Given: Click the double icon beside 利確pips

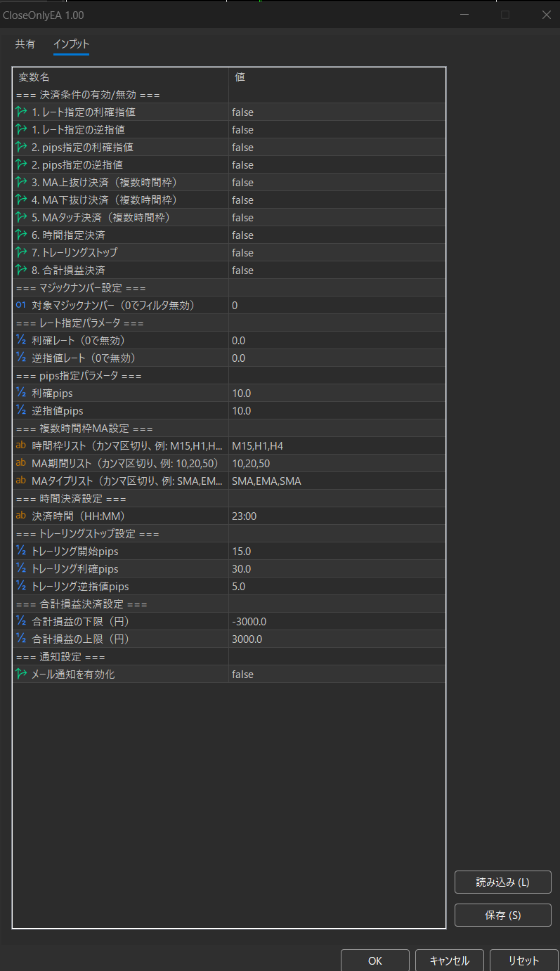Looking at the screenshot, I should tap(20, 393).
